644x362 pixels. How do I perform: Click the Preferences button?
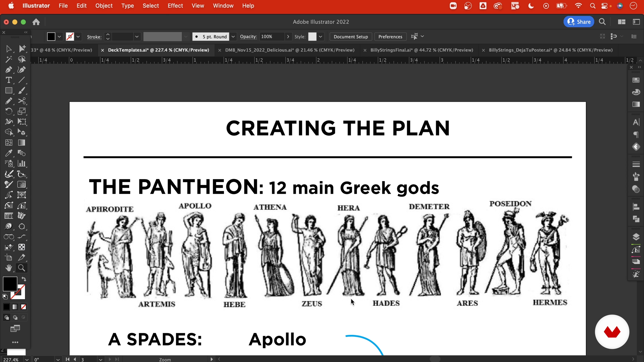click(x=390, y=37)
